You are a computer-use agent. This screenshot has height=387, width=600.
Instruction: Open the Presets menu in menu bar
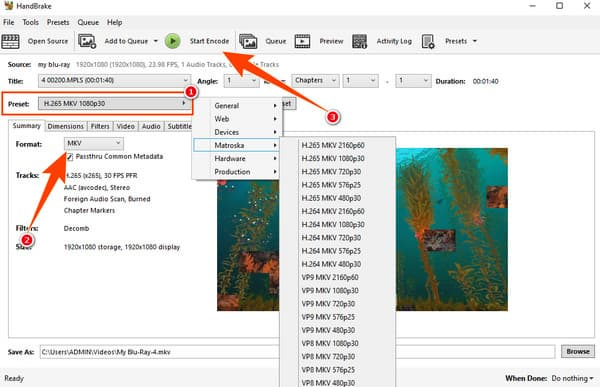click(58, 22)
